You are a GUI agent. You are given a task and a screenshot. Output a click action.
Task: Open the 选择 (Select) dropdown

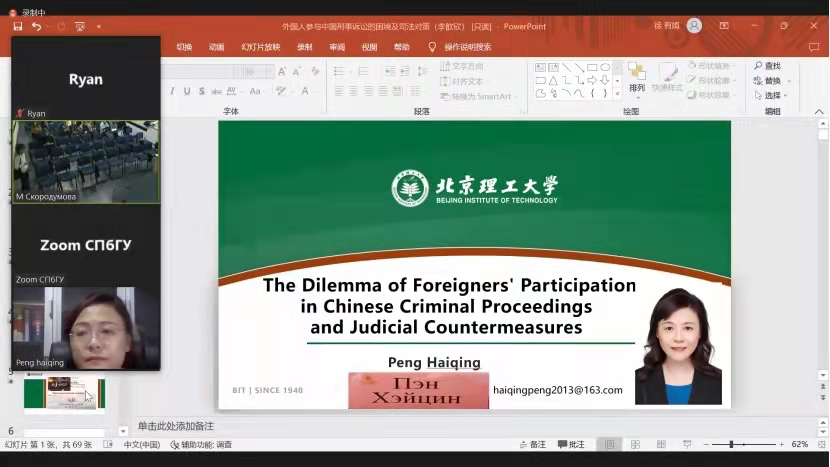point(771,95)
